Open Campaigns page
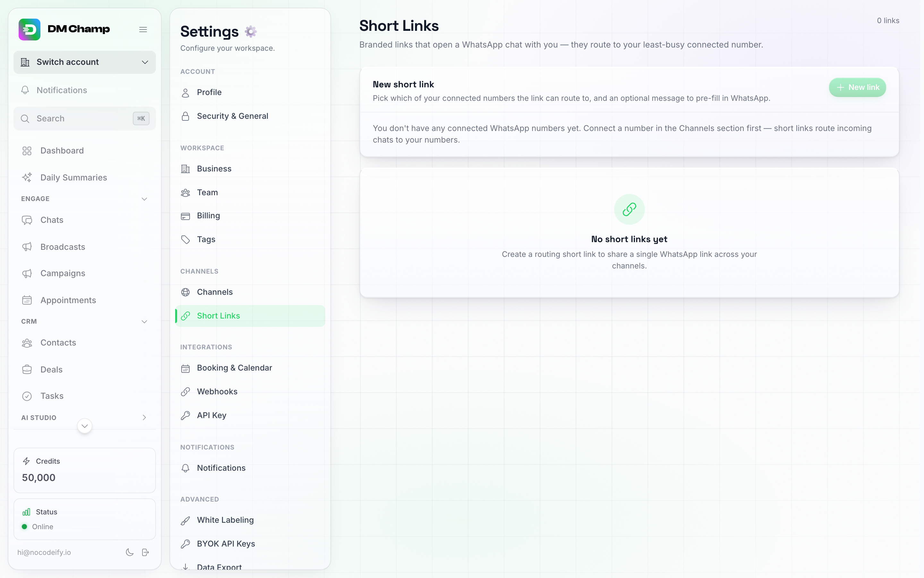The image size is (924, 578). tap(85, 273)
